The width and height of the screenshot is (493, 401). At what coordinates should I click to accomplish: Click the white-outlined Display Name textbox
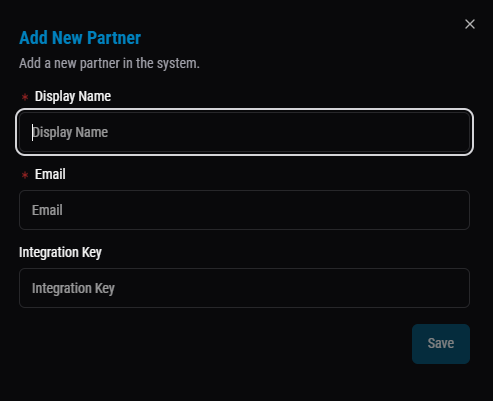[x=244, y=132]
